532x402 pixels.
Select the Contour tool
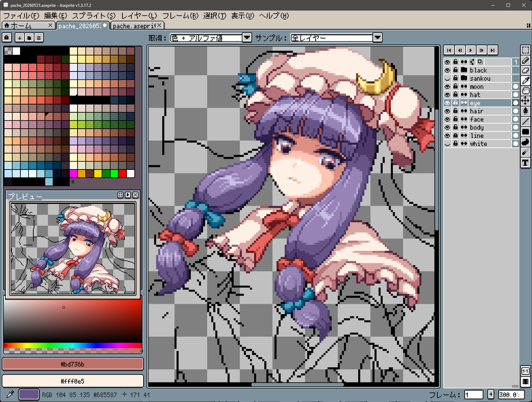click(x=525, y=142)
